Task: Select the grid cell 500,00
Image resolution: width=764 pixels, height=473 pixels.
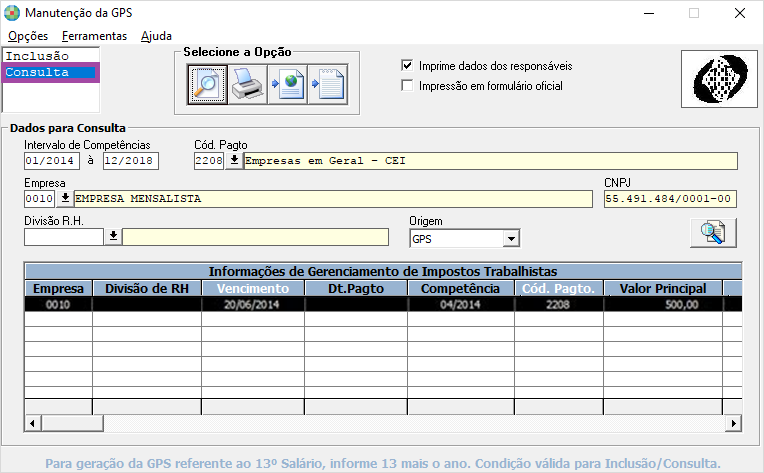Action: 663,304
